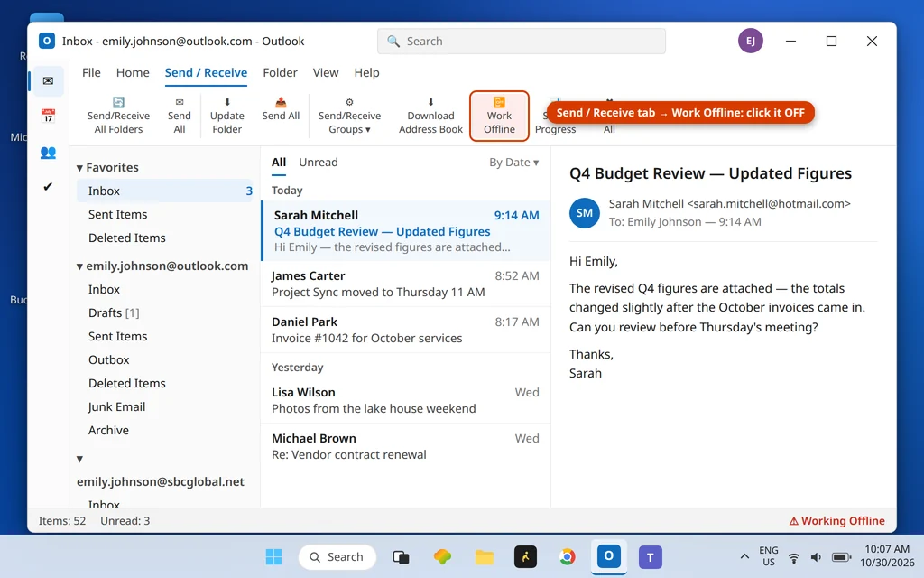This screenshot has width=924, height=578.
Task: Open the Drafts [1] folder
Action: 165,313
